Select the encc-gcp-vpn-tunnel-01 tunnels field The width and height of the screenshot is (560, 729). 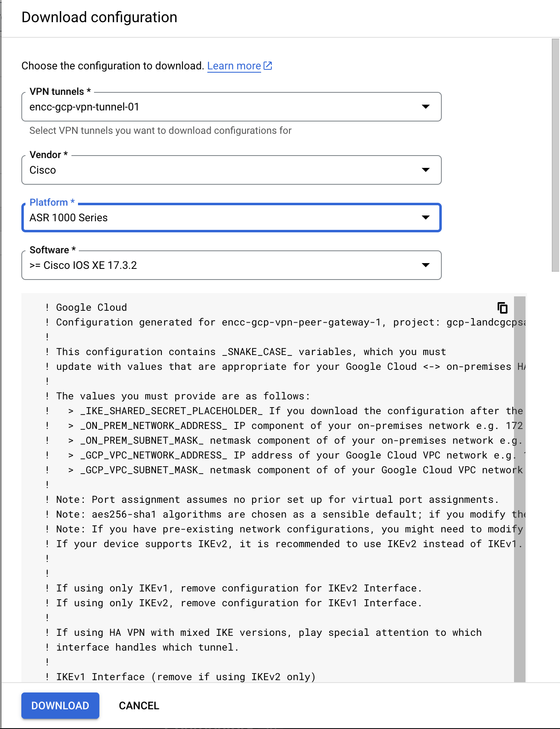[232, 107]
